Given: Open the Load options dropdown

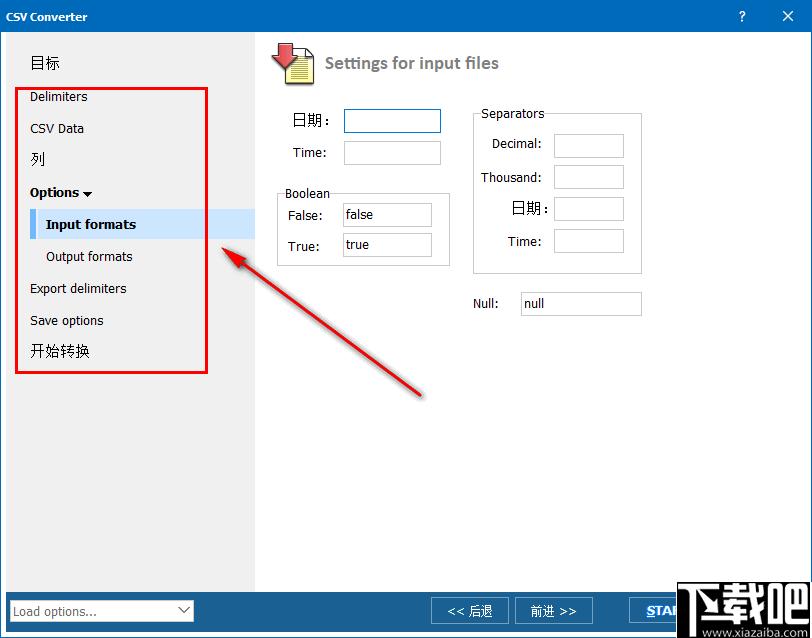Looking at the screenshot, I should coord(102,611).
